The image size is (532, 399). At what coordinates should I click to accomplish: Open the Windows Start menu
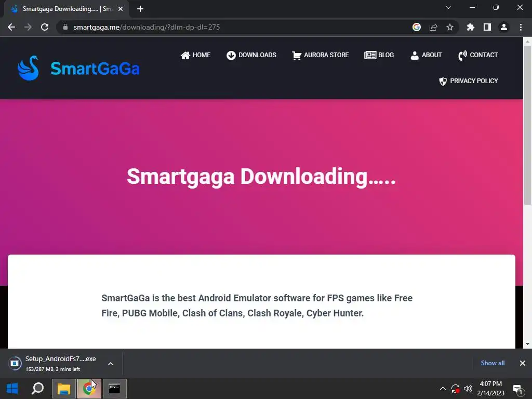coord(12,389)
